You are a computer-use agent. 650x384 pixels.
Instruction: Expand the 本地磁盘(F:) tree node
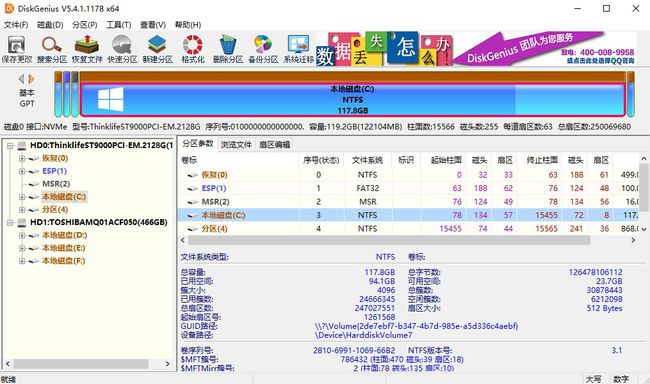(22, 261)
